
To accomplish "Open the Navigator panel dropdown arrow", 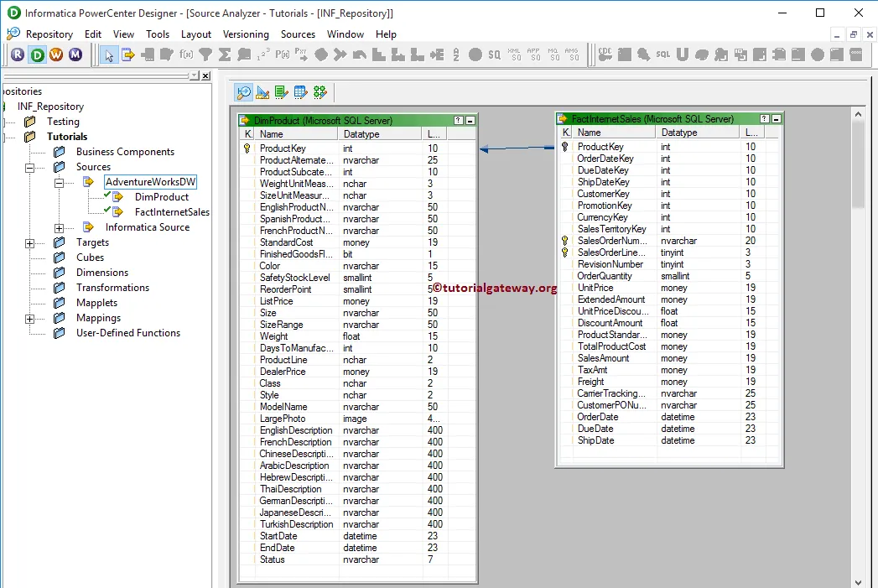I will tap(195, 75).
